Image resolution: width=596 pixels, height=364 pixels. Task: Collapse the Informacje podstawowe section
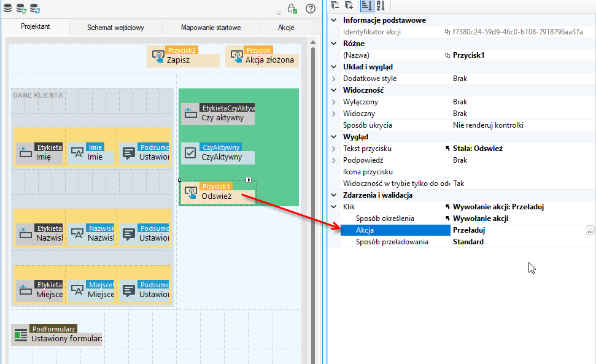tap(334, 20)
